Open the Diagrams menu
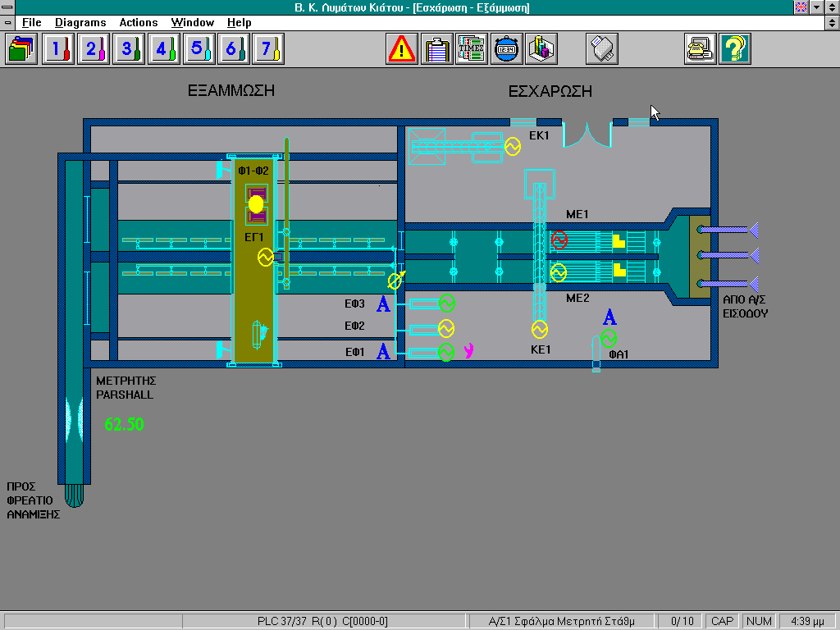 coord(80,23)
